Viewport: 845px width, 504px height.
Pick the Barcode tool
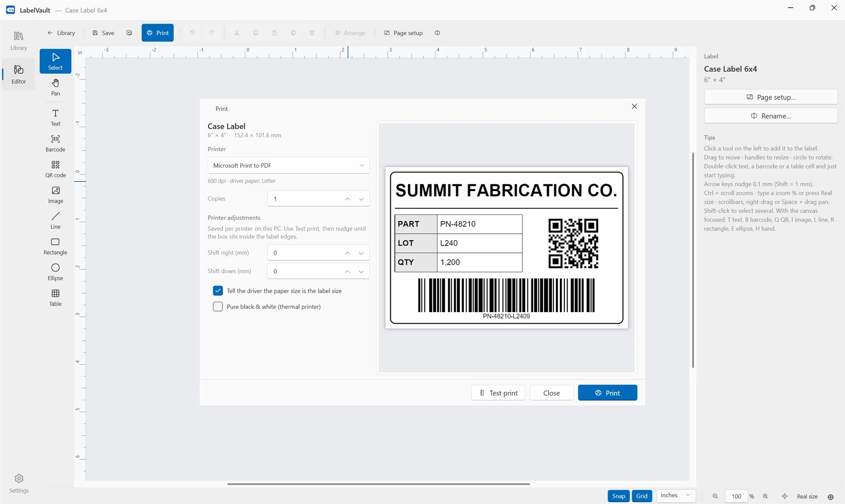55,143
